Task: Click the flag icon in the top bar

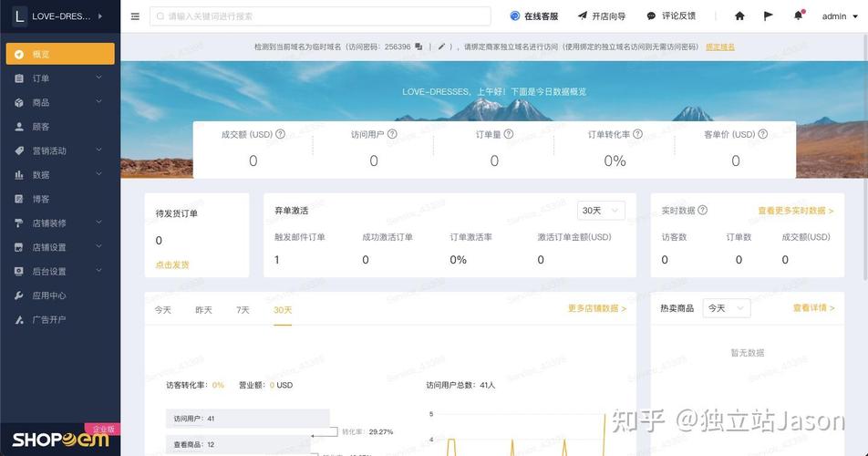Action: pos(769,16)
